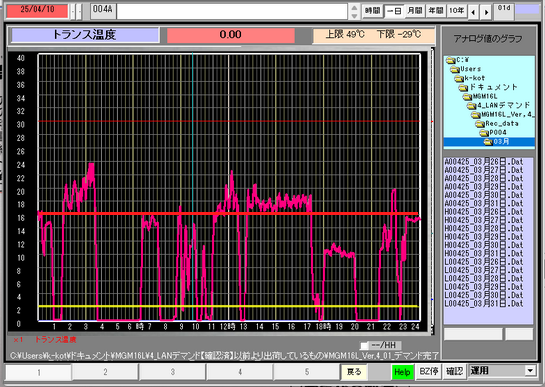The height and width of the screenshot is (387, 545).
Task: Click the 004A code field
Action: [x=103, y=11]
